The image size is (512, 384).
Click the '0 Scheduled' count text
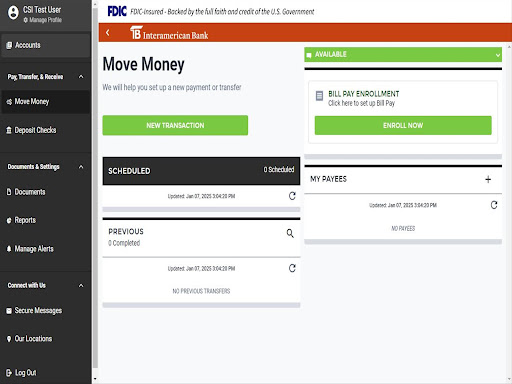tap(279, 170)
